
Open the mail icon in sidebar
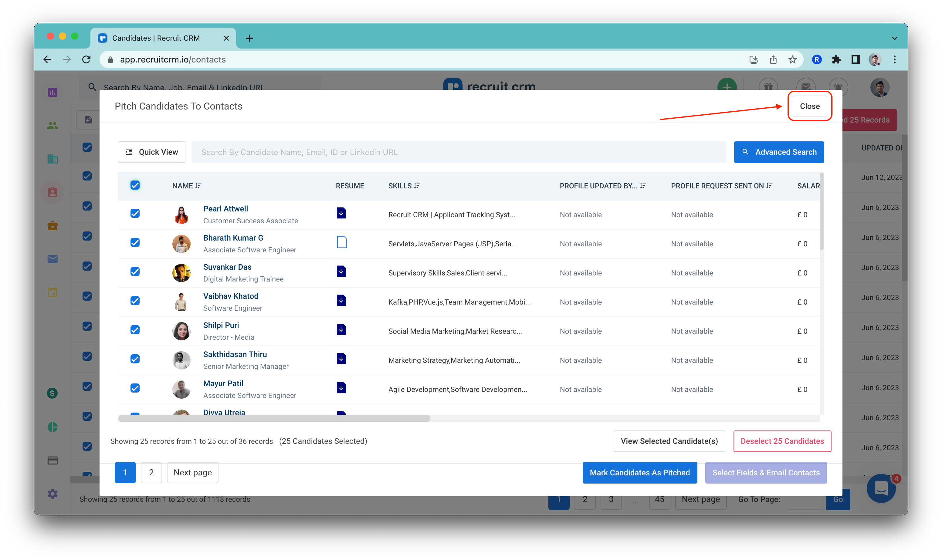click(x=53, y=259)
